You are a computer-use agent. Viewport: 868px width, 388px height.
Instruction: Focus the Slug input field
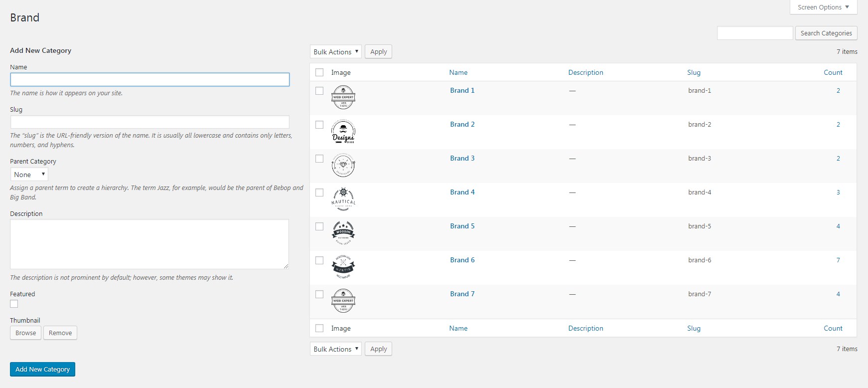(150, 122)
